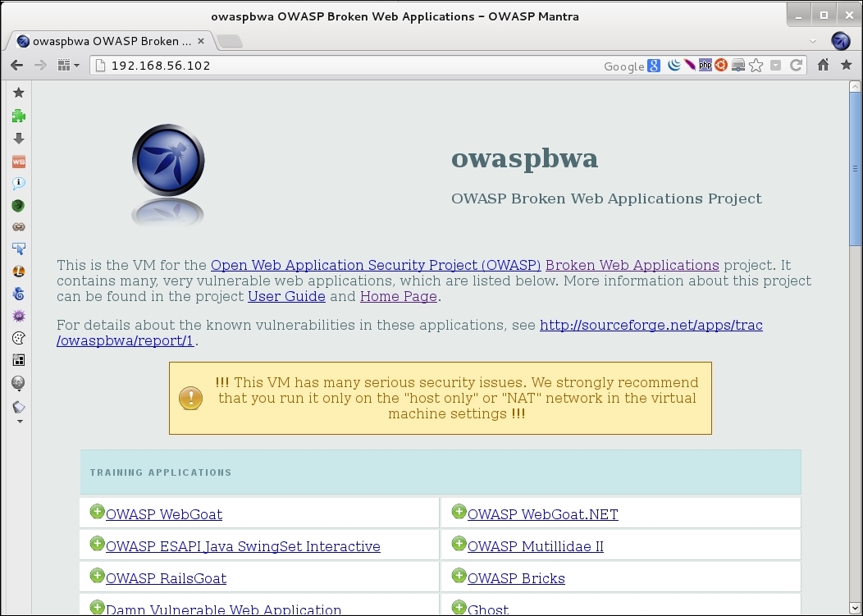
Task: Open the OWASP Bricks link
Action: 516,578
